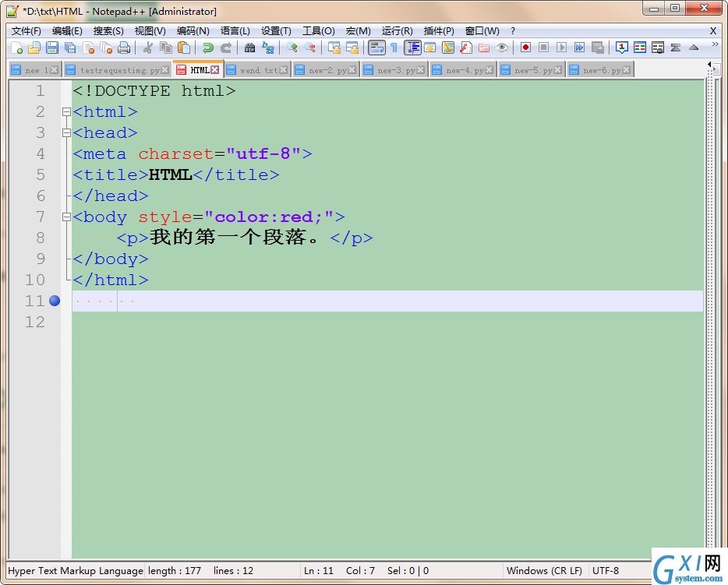This screenshot has width=728, height=585.
Task: Close the HTML tab with its X
Action: point(214,69)
